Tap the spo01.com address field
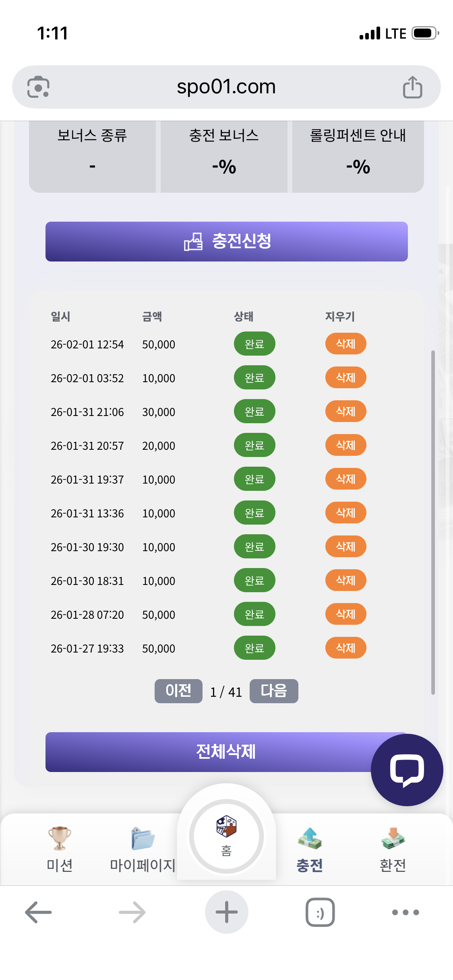Image resolution: width=453 pixels, height=980 pixels. pyautogui.click(x=226, y=87)
